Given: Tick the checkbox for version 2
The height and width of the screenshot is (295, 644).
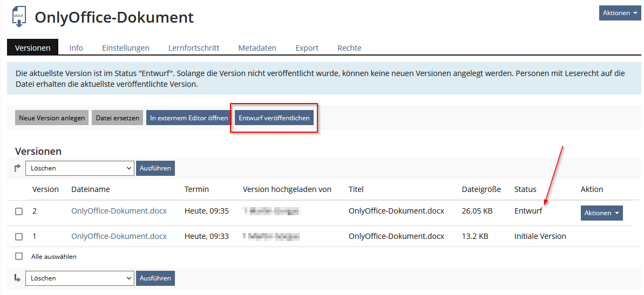Looking at the screenshot, I should click(x=19, y=211).
